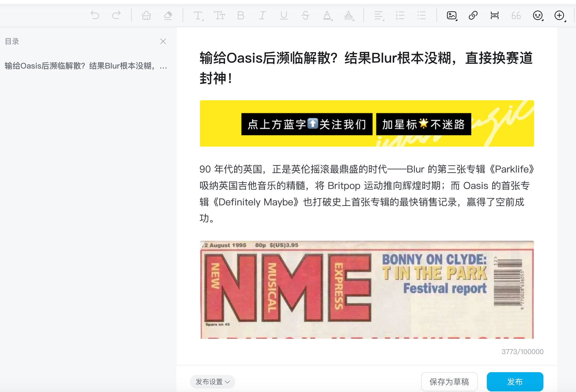Insert a blockquote using the 66 icon
This screenshot has height=392, width=576.
tap(515, 16)
